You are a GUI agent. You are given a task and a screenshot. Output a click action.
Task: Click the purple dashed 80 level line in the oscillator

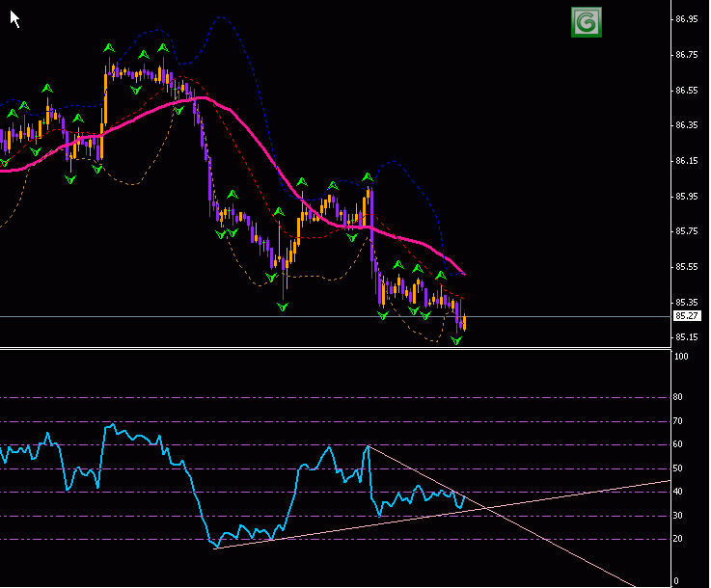point(289,397)
